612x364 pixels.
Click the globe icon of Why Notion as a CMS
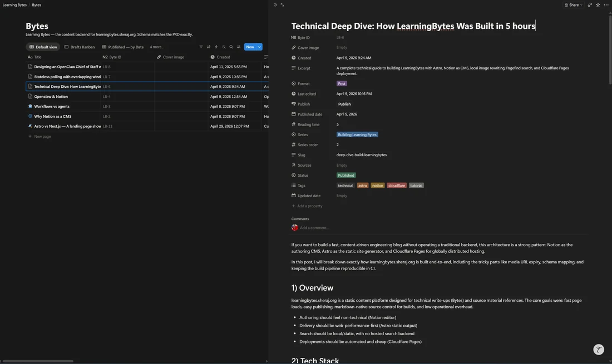(x=30, y=116)
